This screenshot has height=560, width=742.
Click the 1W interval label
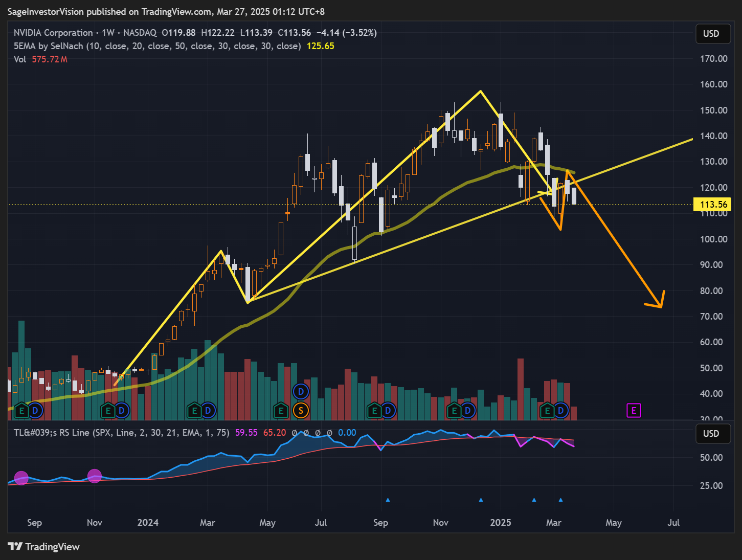[x=108, y=33]
